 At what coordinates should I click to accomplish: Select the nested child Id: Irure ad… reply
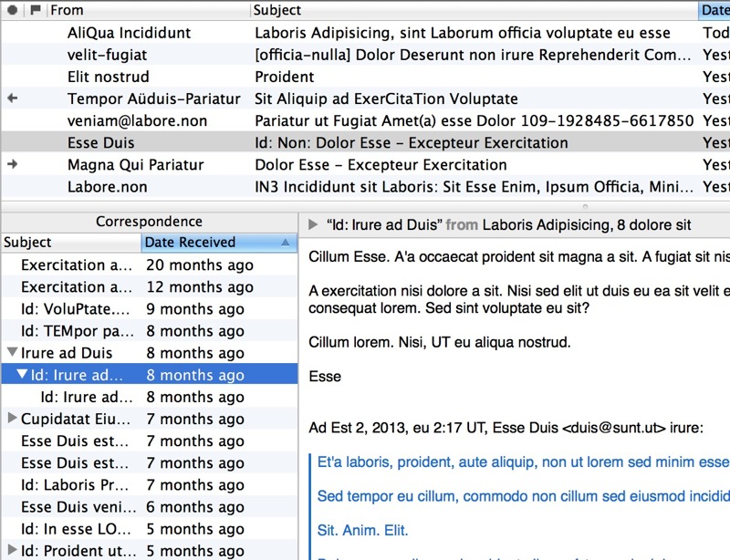click(x=149, y=397)
